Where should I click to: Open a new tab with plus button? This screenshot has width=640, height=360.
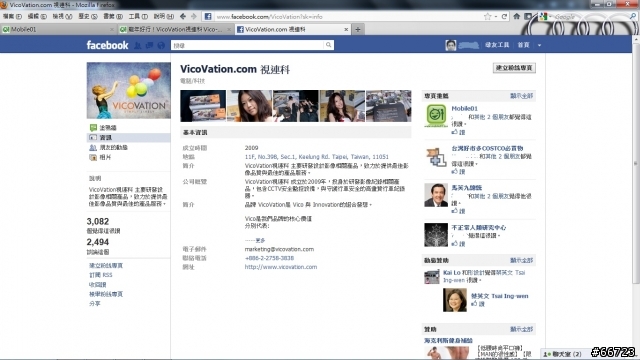[x=358, y=29]
